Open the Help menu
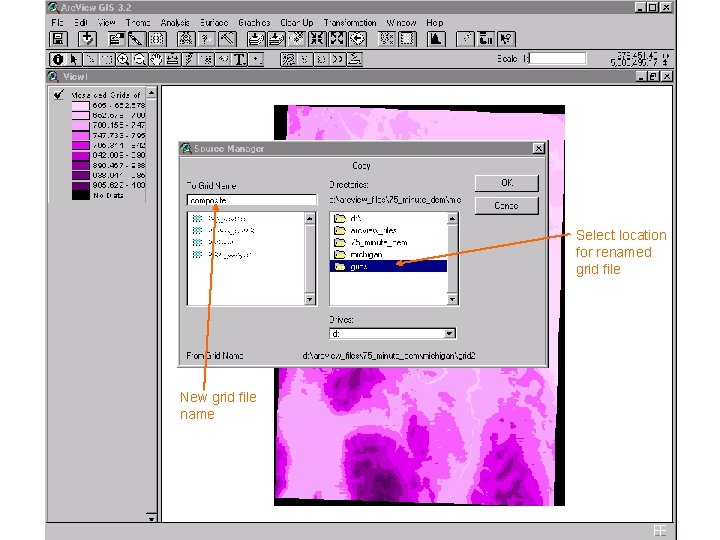This screenshot has height=540, width=720. point(434,22)
